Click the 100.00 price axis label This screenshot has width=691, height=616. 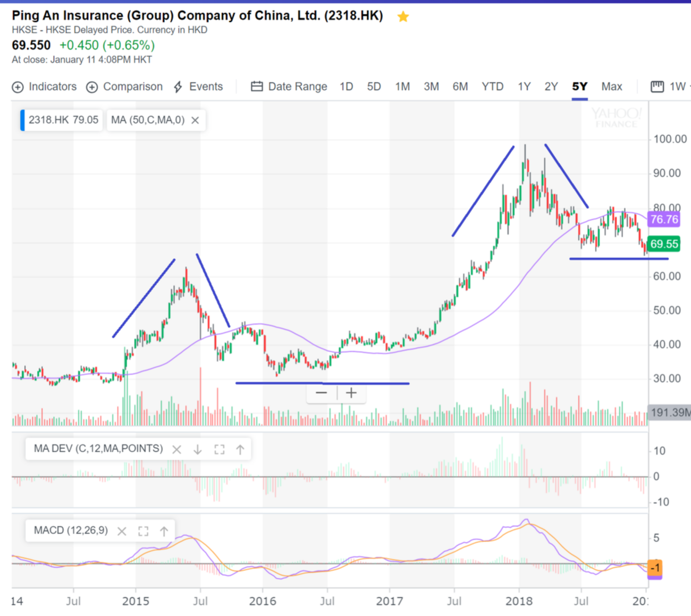(x=670, y=139)
